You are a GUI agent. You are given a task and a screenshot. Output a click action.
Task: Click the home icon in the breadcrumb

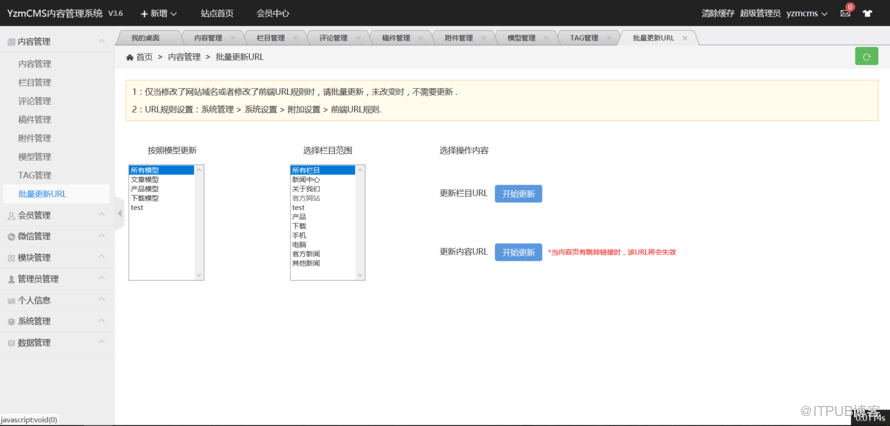click(129, 57)
